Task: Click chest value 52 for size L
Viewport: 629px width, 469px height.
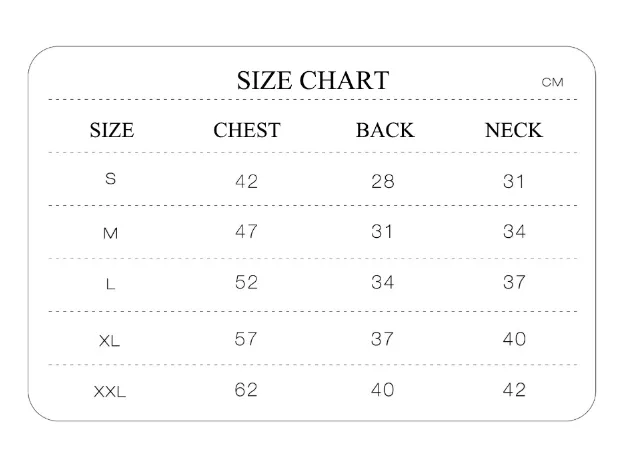Action: tap(246, 282)
